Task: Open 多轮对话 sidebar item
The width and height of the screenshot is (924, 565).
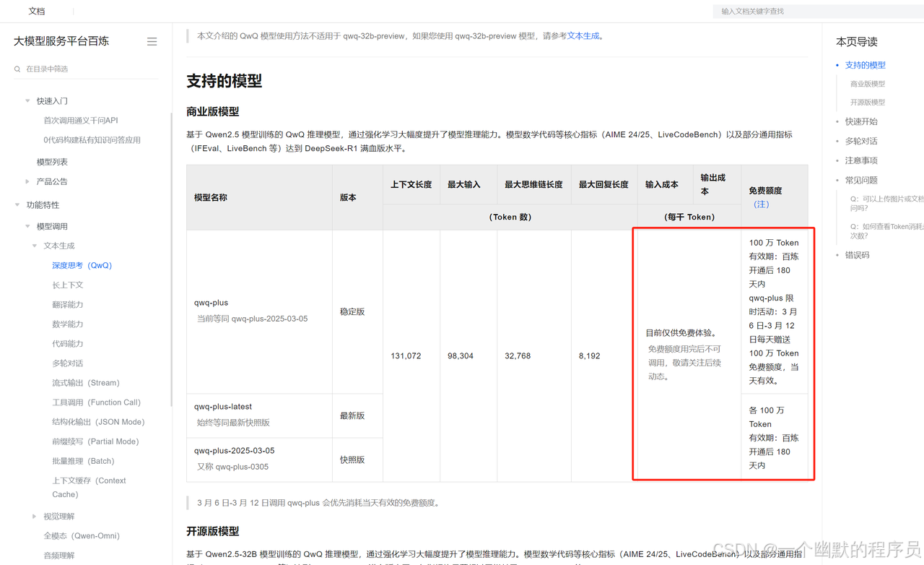Action: click(68, 363)
